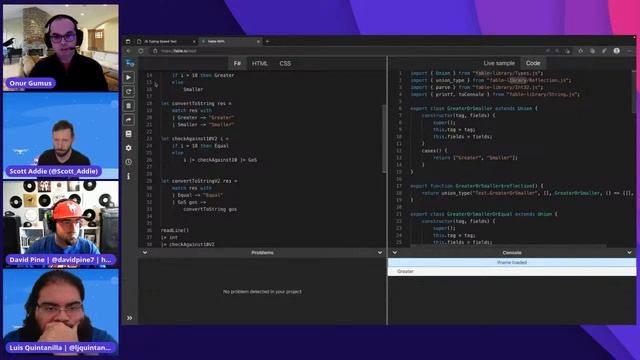Open a new browser tab with plus
Screen dimensions: 640x360
[x=267, y=42]
